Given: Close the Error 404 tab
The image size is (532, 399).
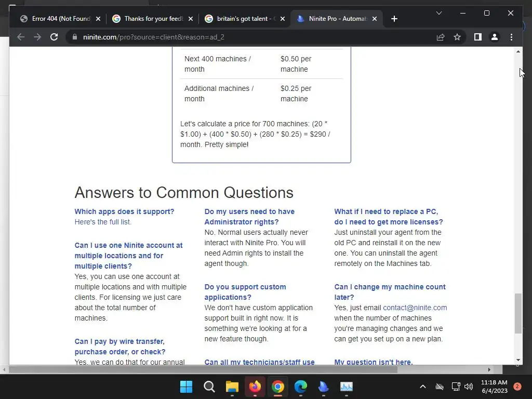Looking at the screenshot, I should click(98, 19).
